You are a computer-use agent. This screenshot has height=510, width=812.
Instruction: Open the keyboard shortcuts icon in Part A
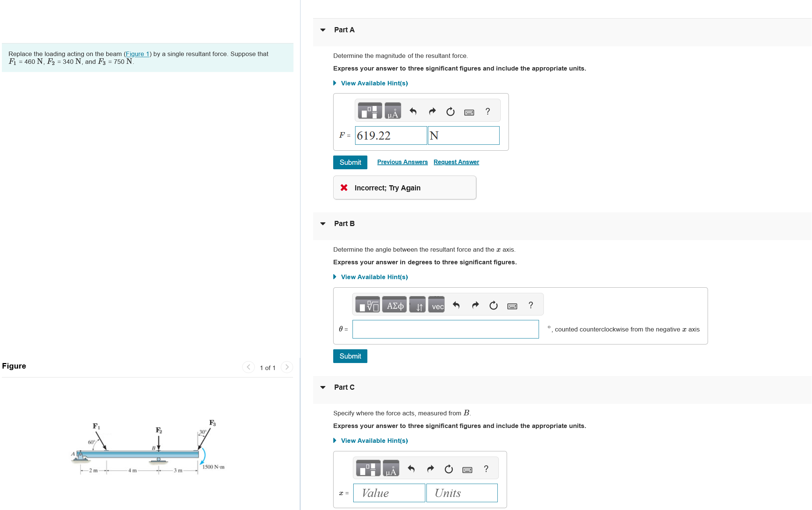pyautogui.click(x=469, y=112)
